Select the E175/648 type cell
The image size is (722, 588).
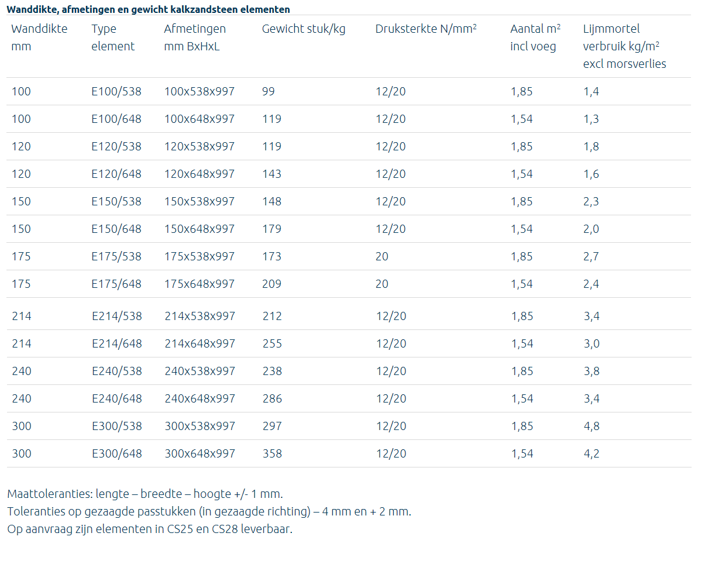116,284
